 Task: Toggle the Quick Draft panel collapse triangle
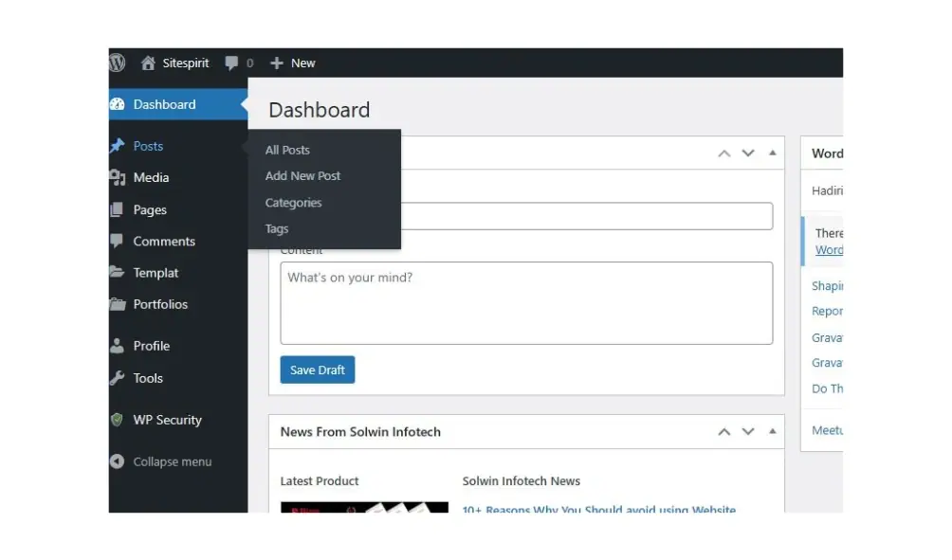pos(772,153)
